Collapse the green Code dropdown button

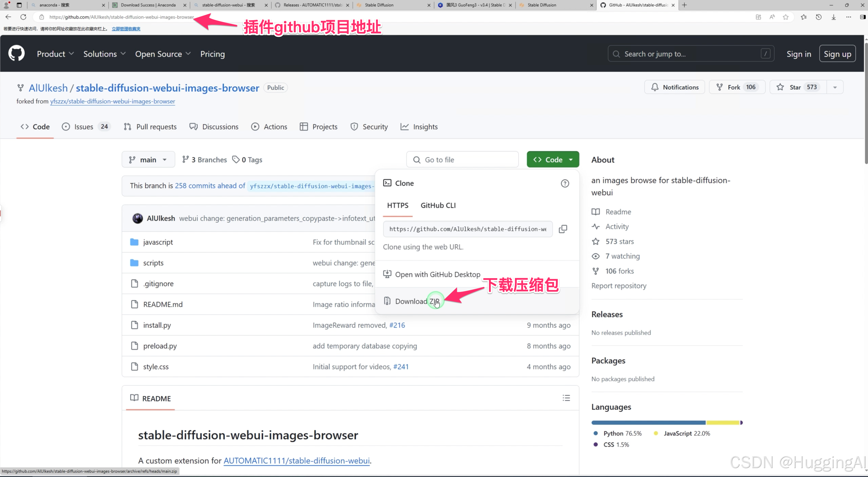point(553,160)
